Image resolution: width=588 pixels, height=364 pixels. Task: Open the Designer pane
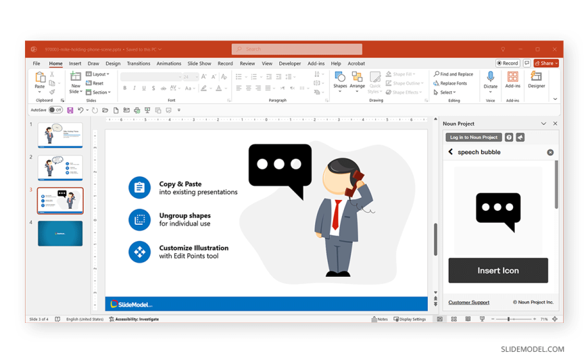click(536, 80)
